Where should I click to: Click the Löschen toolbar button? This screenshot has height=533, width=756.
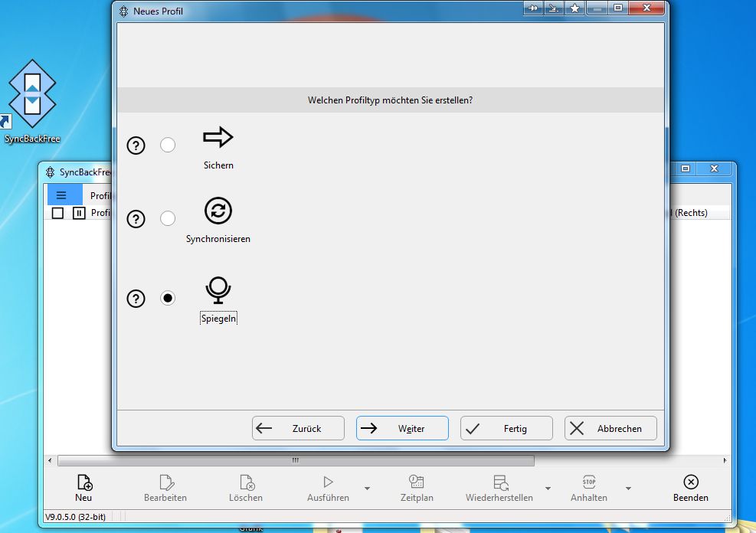pos(246,488)
